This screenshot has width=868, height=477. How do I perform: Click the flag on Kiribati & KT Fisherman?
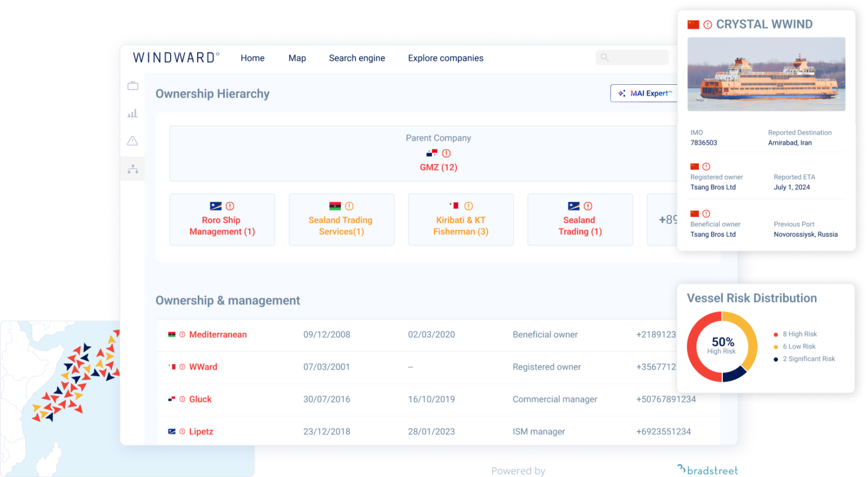(454, 206)
